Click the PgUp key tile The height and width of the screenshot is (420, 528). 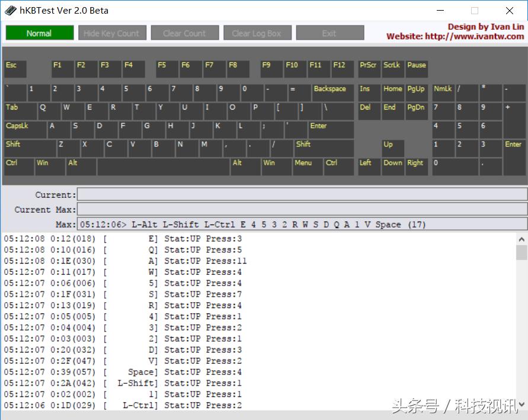417,93
